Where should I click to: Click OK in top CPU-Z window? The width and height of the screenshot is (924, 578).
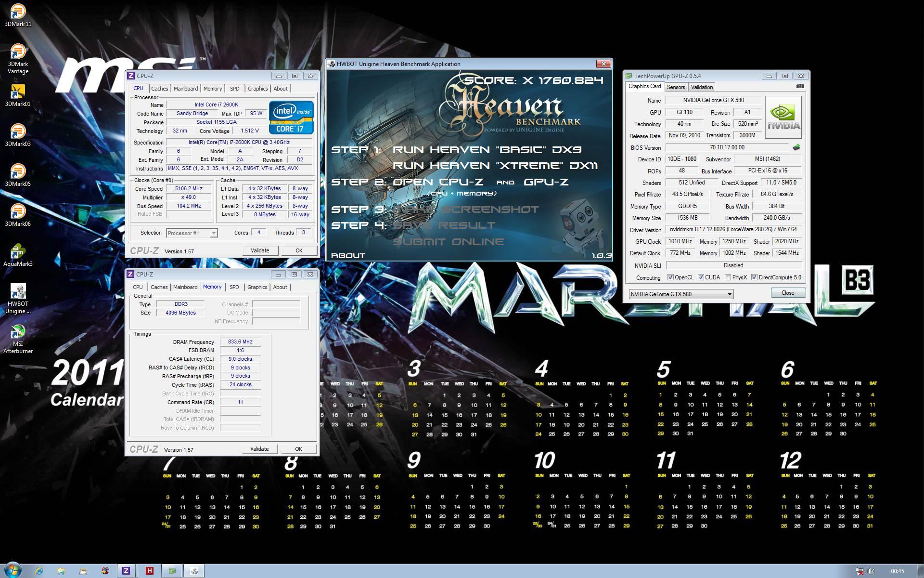click(x=299, y=250)
